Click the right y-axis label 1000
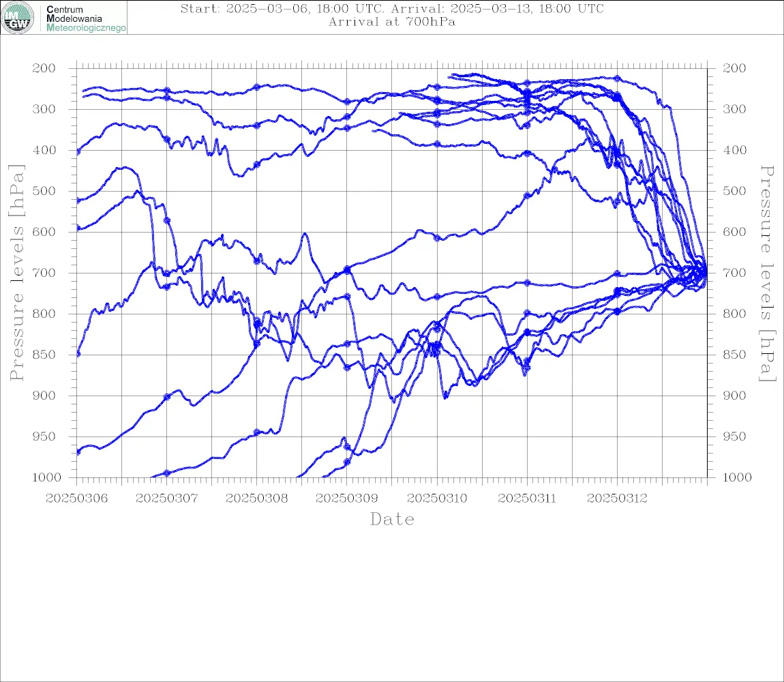Screen dimensions: 784x682 737,477
